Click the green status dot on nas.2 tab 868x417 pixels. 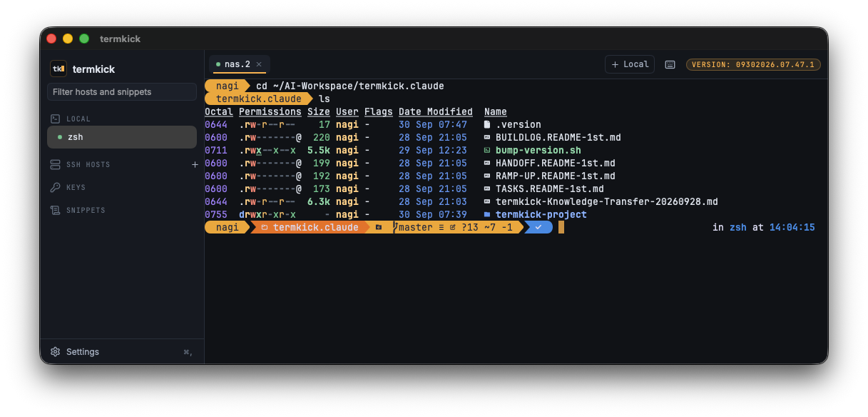[x=218, y=64]
